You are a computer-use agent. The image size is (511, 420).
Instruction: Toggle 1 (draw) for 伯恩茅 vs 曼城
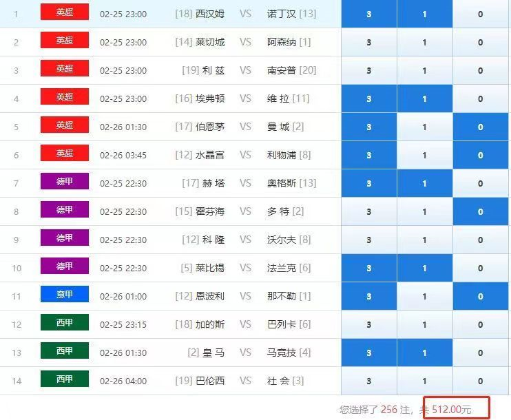point(425,127)
